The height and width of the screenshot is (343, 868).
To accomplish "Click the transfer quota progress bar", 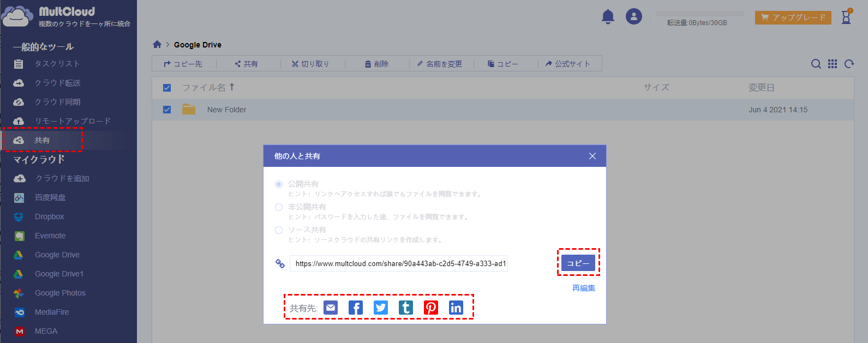I will point(699,13).
